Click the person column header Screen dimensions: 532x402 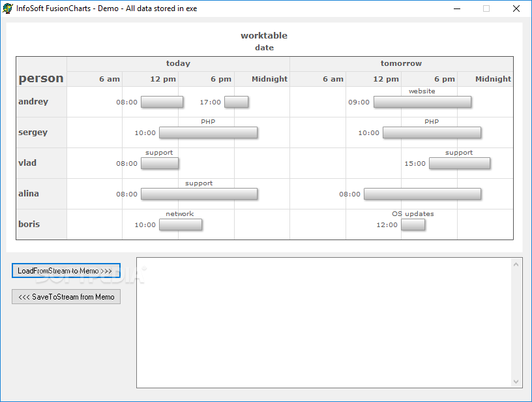coord(40,78)
